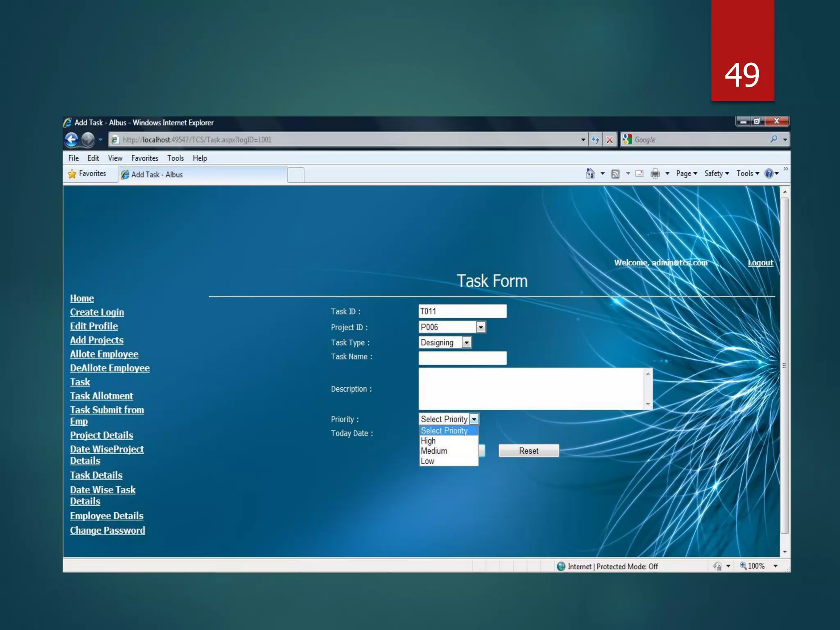Click the search magnifier icon in Google box
The width and height of the screenshot is (840, 630).
[x=774, y=139]
